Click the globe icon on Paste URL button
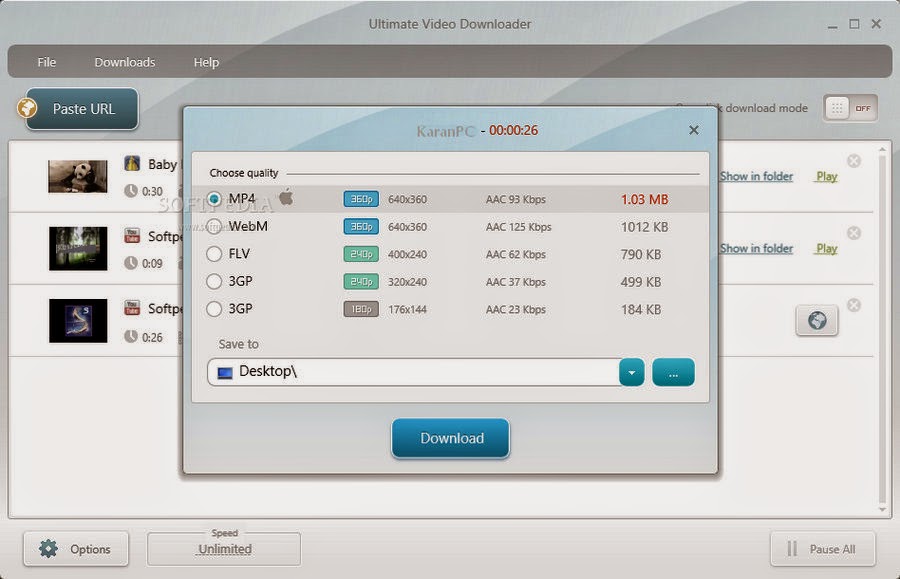This screenshot has width=900, height=579. (27, 108)
